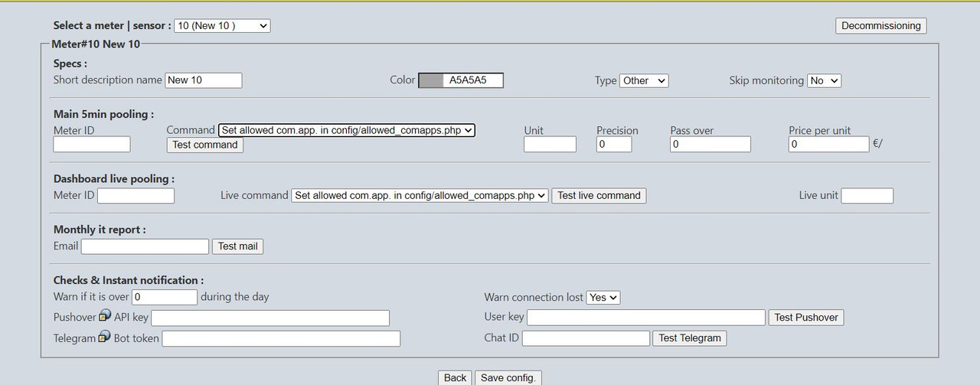The width and height of the screenshot is (980, 385).
Task: Open the Main 5min pooling Command dropdown
Action: click(347, 131)
